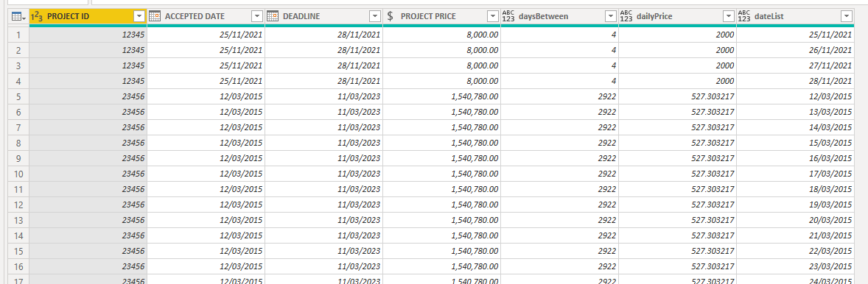Click dateList cell 18/03/2015
Image resolution: width=868 pixels, height=284 pixels.
coord(796,190)
